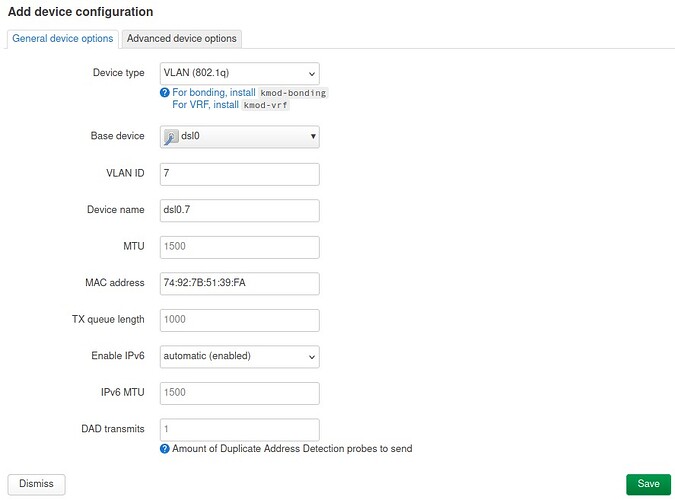Click the 'TX queue length' label
This screenshot has height=500, width=675.
(108, 320)
